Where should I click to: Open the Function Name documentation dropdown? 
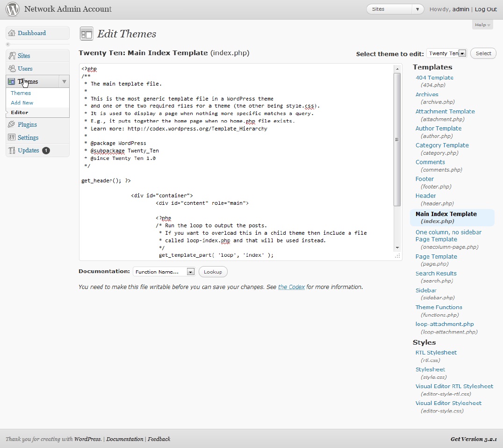[164, 272]
